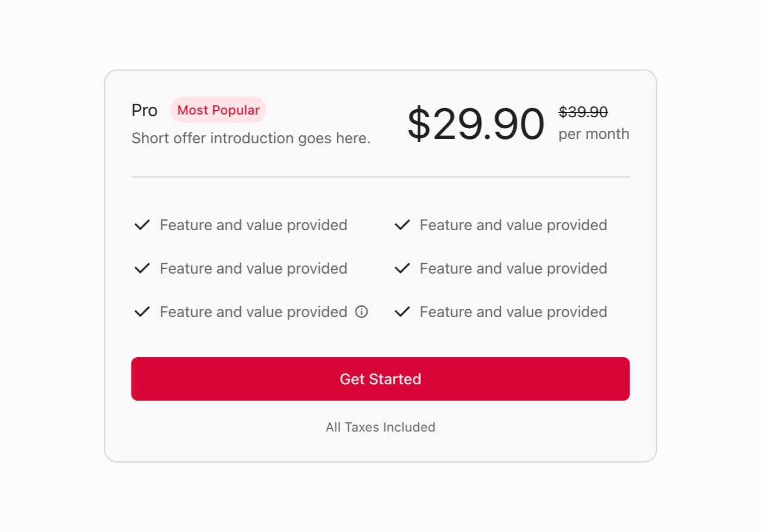Click the short offer introduction text
761x532 pixels.
pos(251,138)
